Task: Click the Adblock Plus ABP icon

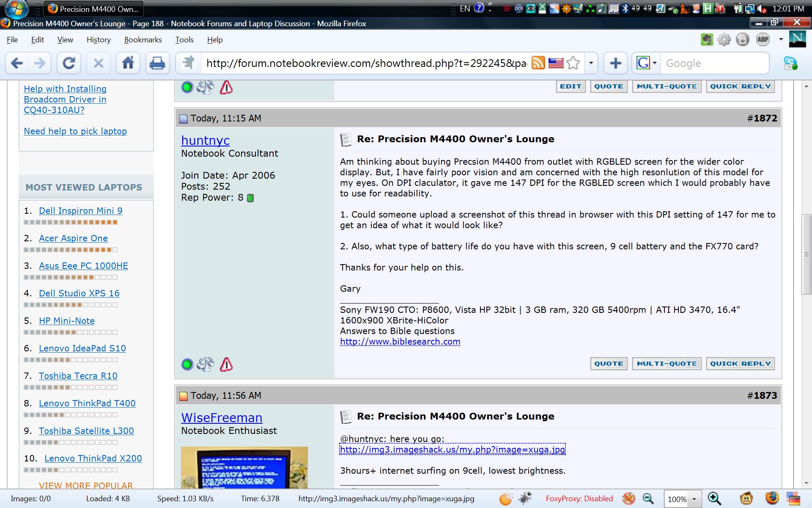Action: pos(763,40)
